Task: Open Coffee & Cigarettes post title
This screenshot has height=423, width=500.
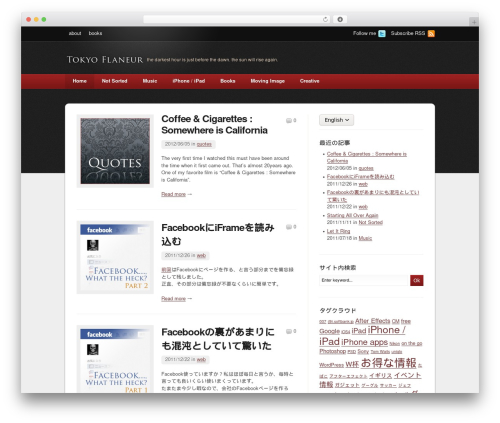Action: point(214,124)
